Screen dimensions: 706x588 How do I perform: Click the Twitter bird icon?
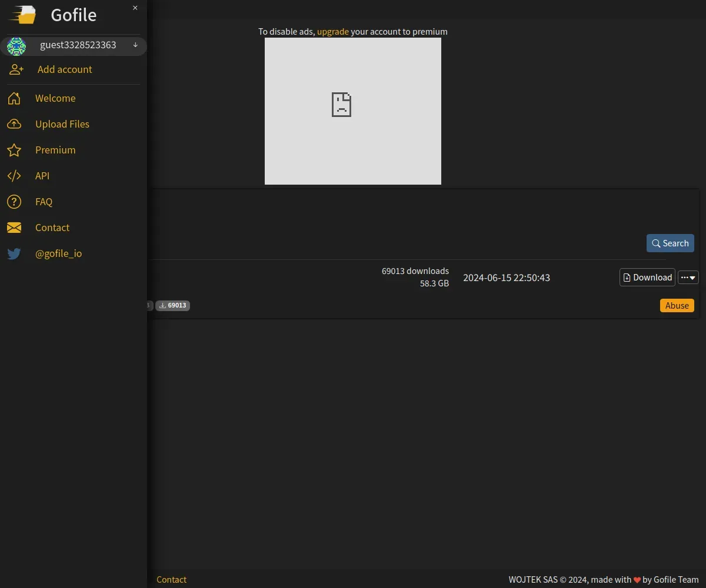[14, 253]
